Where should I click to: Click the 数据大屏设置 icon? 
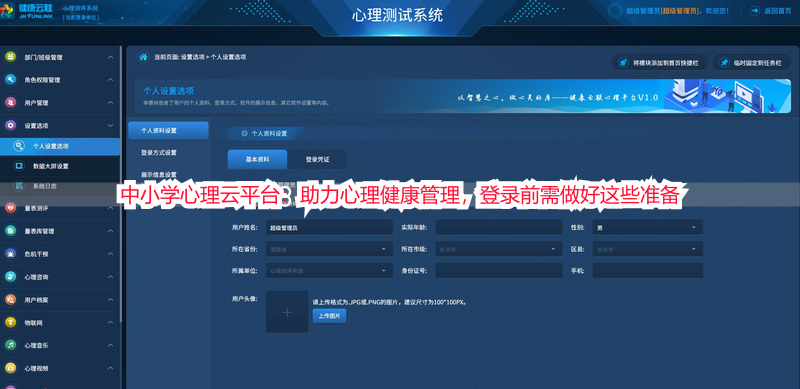pos(19,166)
